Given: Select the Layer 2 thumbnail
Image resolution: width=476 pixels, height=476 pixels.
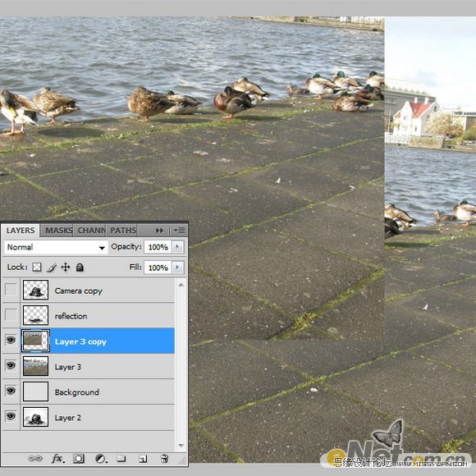Looking at the screenshot, I should [x=35, y=417].
